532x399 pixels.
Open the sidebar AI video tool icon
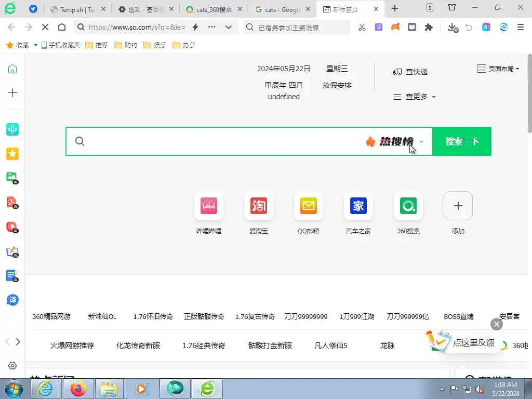click(12, 227)
